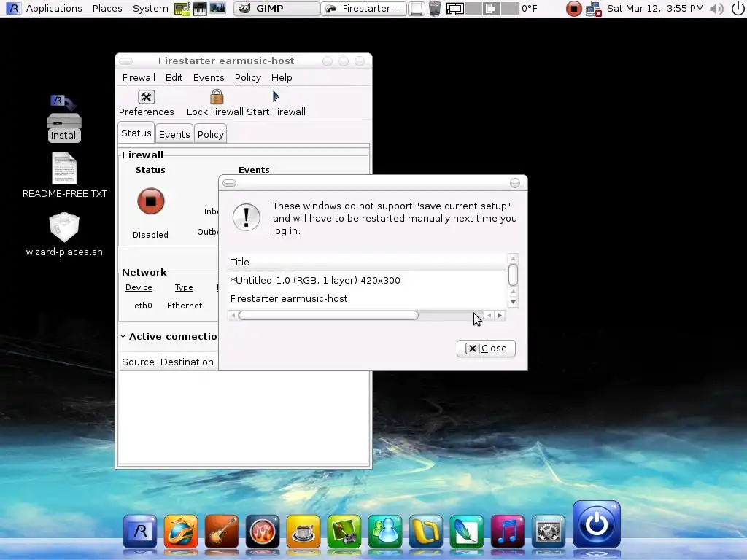Image resolution: width=747 pixels, height=560 pixels.
Task: Click the Firestarter taskbar button
Action: click(x=363, y=9)
